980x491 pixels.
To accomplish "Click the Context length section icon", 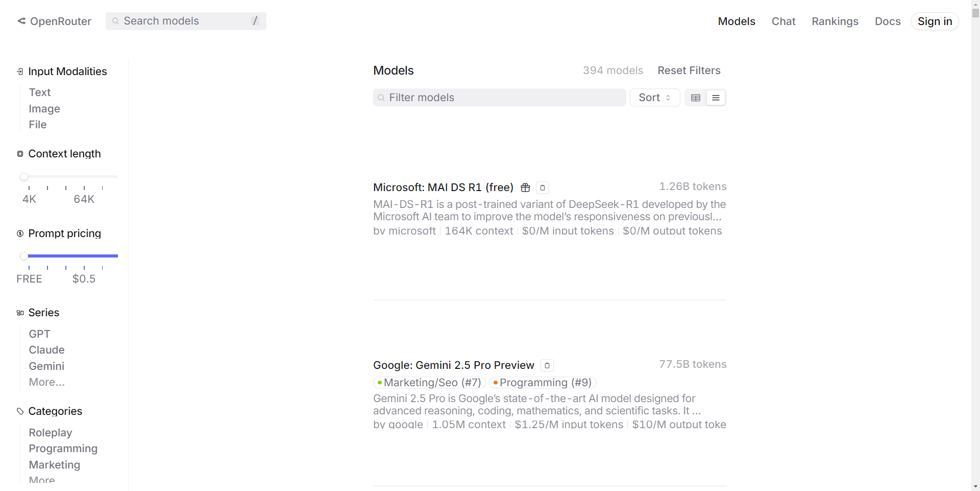I will pyautogui.click(x=20, y=154).
